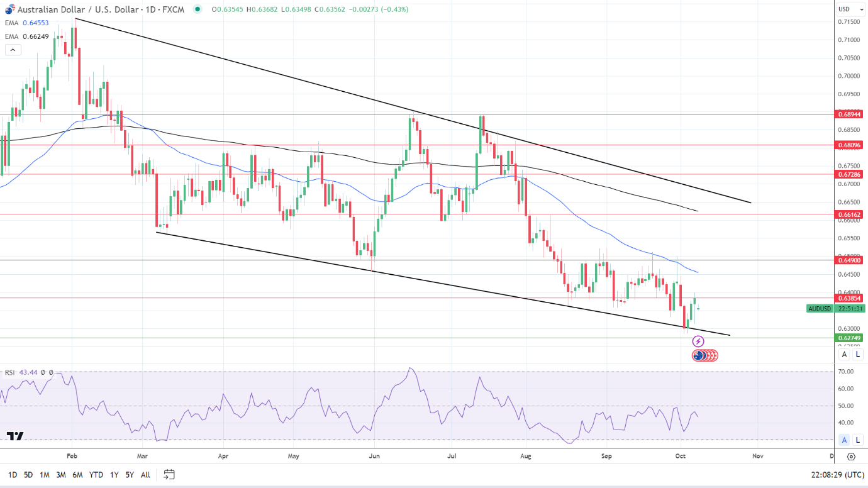Select the RSI 43.44 legend
The height and width of the screenshot is (488, 868).
coord(21,372)
